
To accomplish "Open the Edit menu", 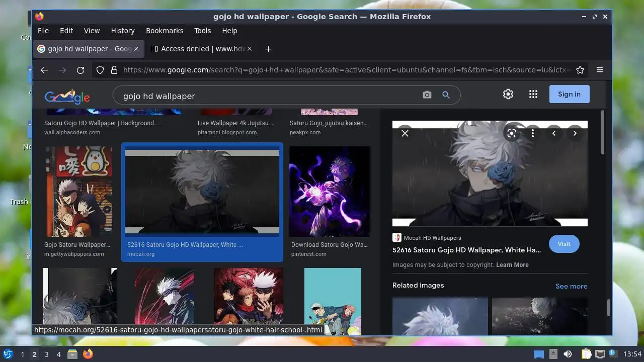I will [66, 31].
